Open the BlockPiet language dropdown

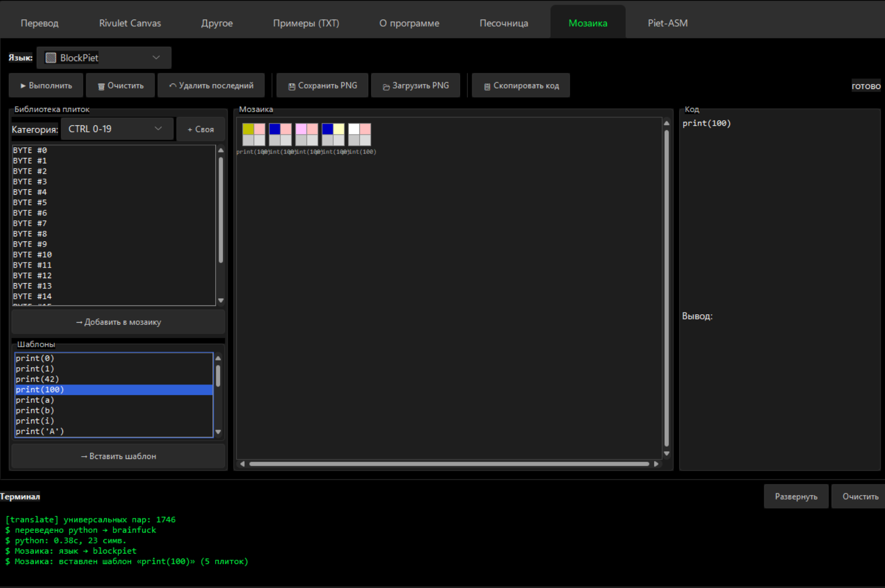[x=104, y=58]
